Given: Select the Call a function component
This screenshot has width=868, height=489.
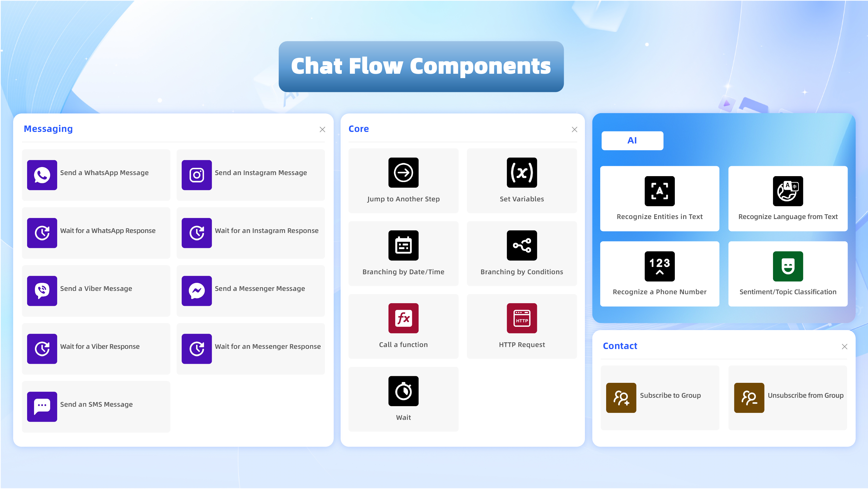Looking at the screenshot, I should point(403,326).
